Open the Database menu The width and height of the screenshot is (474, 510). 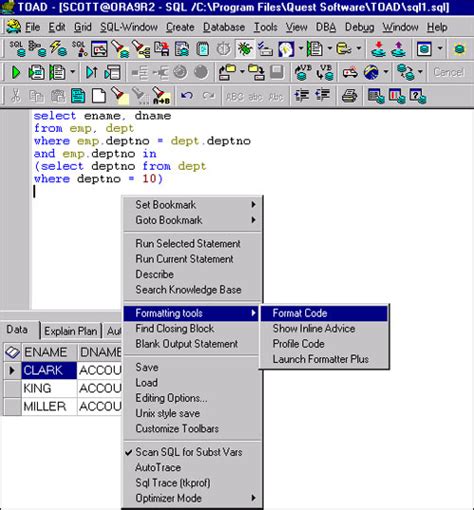tap(224, 27)
